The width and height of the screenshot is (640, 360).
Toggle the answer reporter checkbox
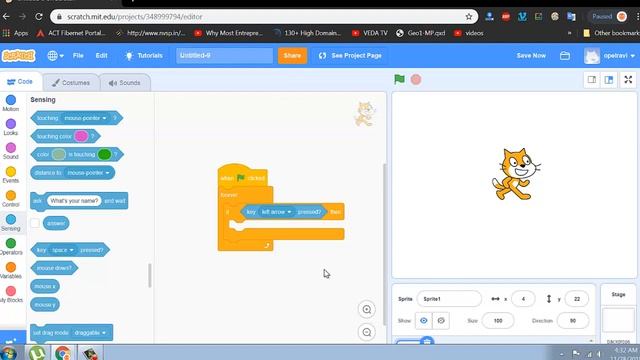point(35,223)
